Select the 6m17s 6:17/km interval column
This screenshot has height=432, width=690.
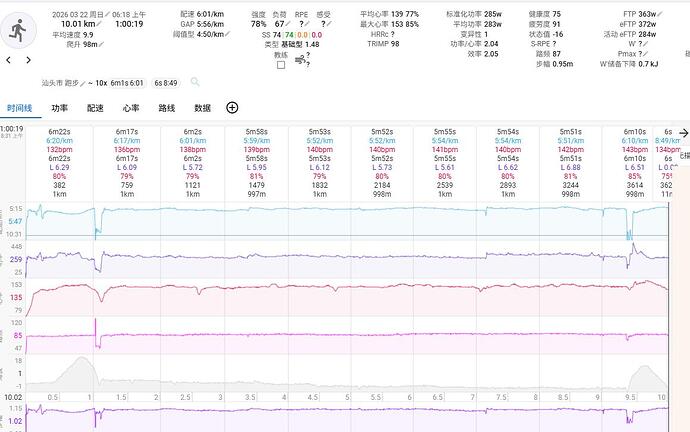tap(127, 163)
